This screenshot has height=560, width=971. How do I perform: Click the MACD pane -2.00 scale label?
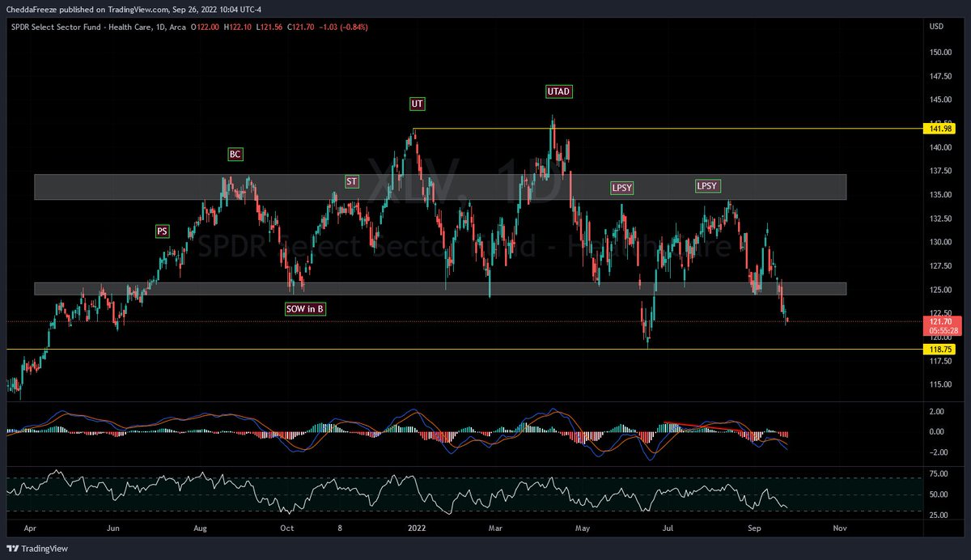click(938, 451)
